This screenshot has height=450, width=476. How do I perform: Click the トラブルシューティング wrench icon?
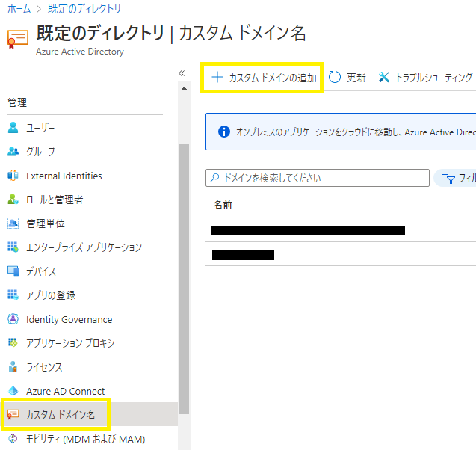[x=384, y=77]
